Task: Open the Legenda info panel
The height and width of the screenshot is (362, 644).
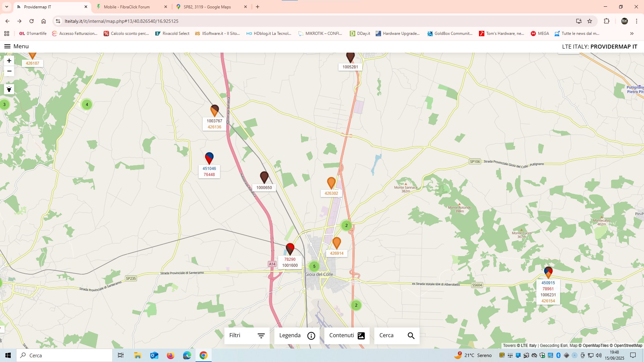Action: [297, 336]
